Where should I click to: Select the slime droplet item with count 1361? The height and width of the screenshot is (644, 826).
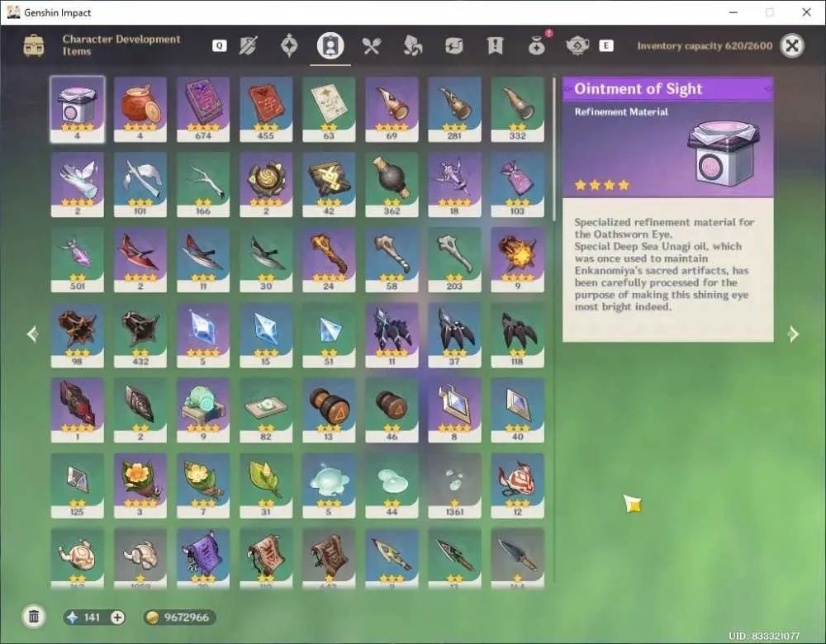454,485
